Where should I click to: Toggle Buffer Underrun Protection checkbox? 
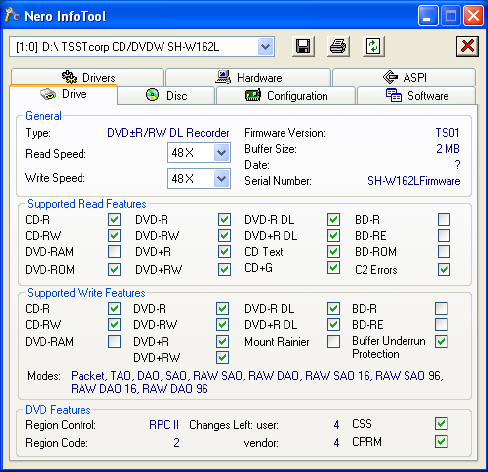tap(441, 341)
